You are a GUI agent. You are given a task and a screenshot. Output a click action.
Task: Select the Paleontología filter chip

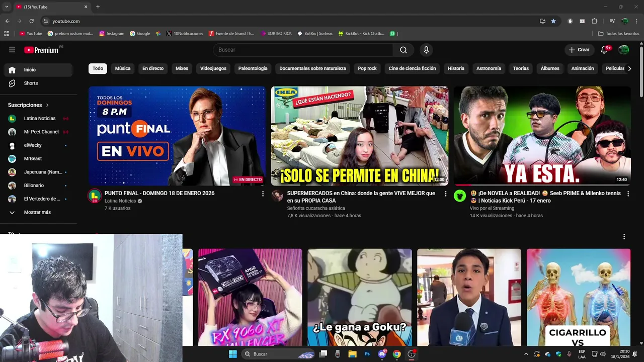[253, 68]
